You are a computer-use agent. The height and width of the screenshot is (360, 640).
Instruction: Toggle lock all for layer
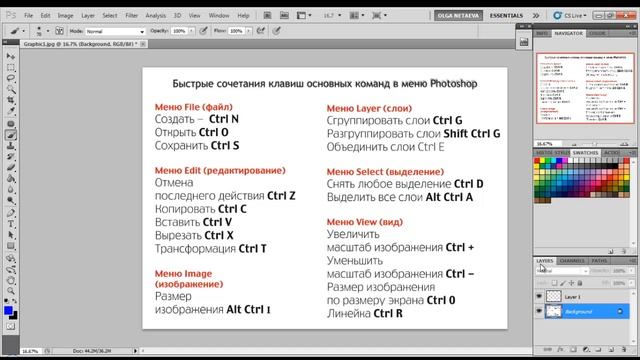point(580,283)
